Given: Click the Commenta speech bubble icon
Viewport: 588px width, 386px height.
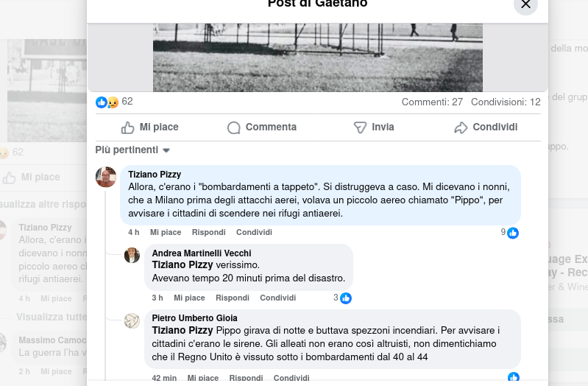Looking at the screenshot, I should click(233, 127).
